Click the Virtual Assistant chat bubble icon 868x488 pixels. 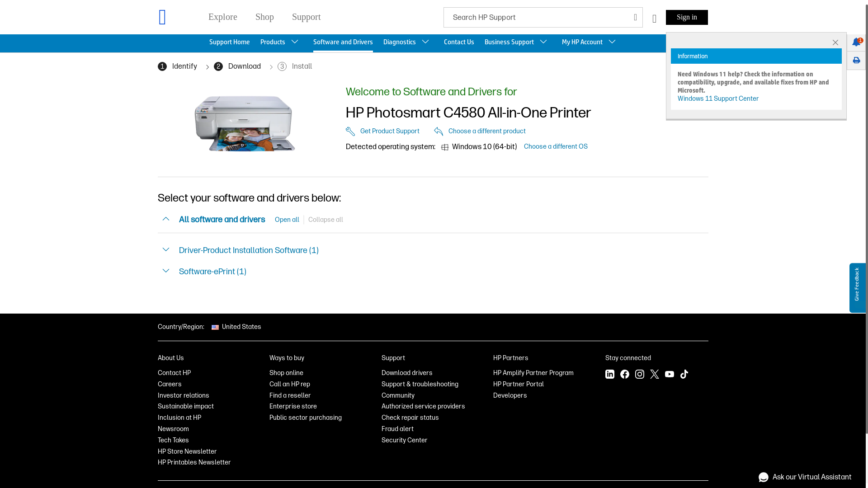pos(764,477)
